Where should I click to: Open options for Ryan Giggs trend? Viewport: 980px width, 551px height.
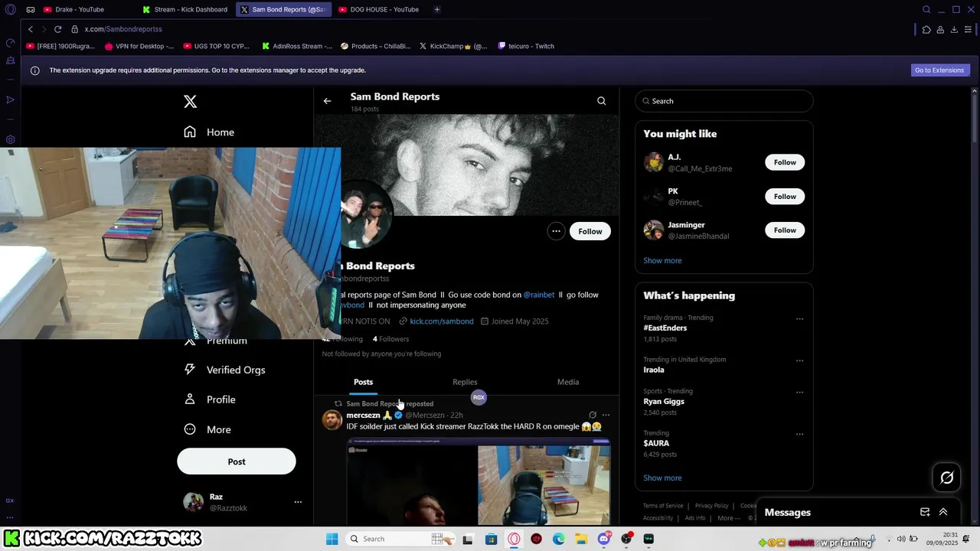click(x=799, y=393)
